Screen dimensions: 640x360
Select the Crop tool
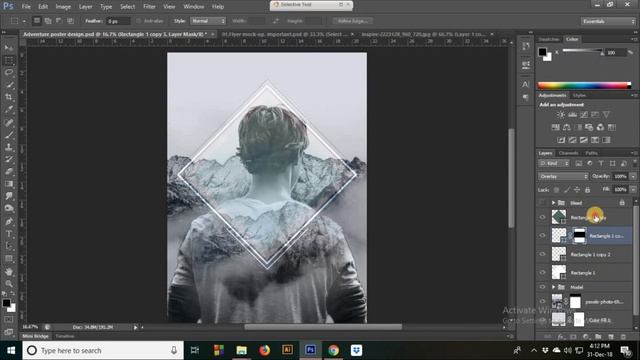point(9,97)
